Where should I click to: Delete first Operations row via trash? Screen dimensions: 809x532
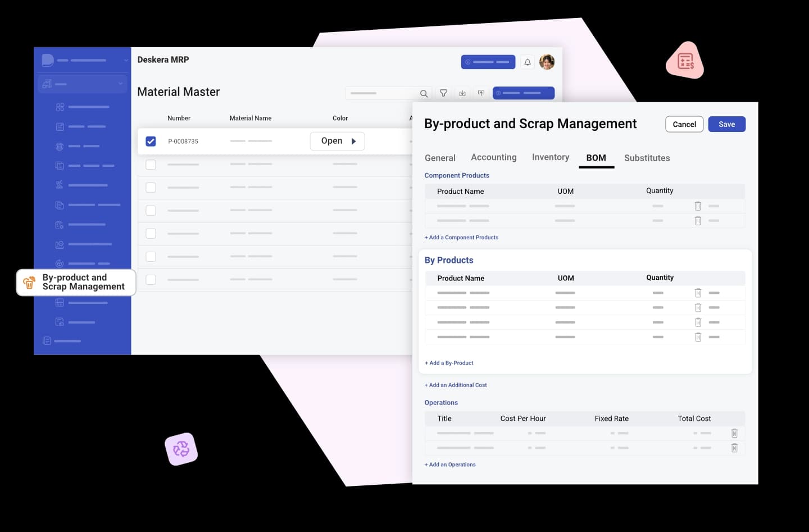click(x=734, y=433)
